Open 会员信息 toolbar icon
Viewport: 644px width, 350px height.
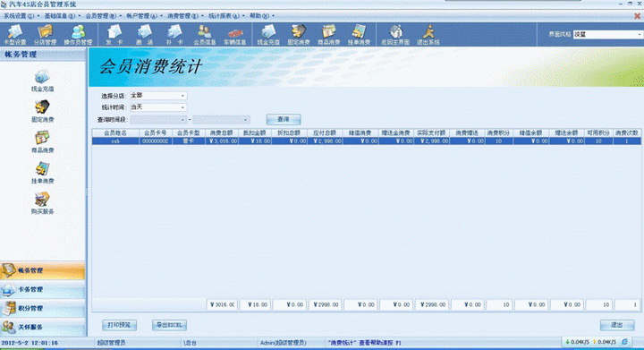coord(205,35)
